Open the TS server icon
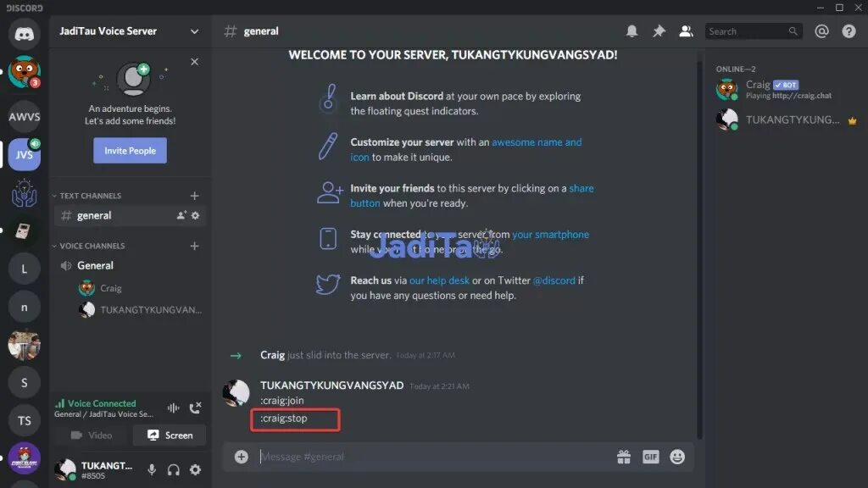The width and height of the screenshot is (868, 488). coord(24,420)
